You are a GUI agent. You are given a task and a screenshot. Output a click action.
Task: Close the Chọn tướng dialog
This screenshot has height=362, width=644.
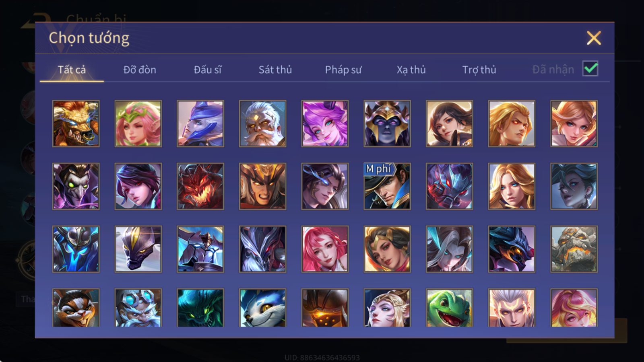pyautogui.click(x=594, y=38)
